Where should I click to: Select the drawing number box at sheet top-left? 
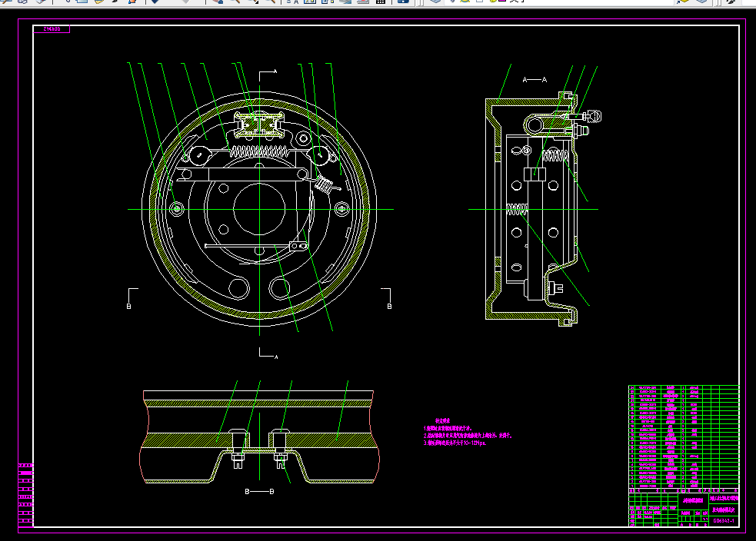[x=52, y=29]
